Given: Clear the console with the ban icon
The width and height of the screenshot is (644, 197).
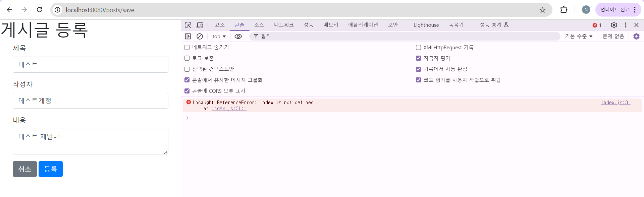Looking at the screenshot, I should 200,36.
